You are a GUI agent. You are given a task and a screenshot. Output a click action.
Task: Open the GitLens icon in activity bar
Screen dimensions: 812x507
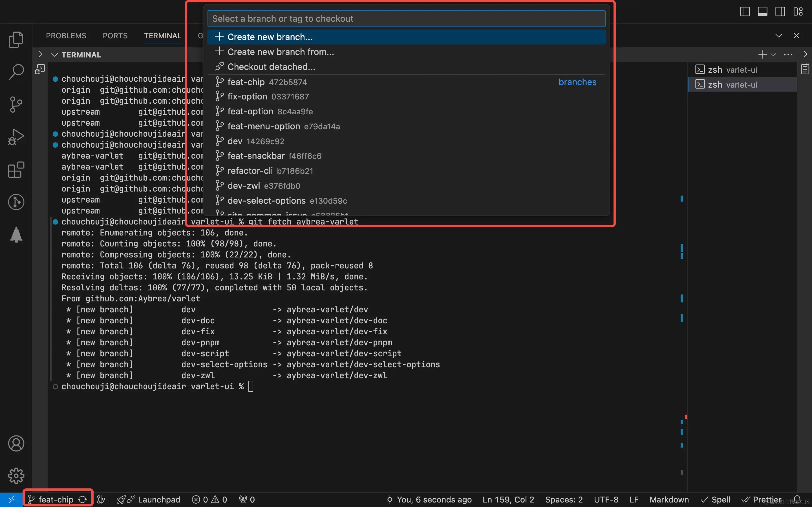pos(16,202)
